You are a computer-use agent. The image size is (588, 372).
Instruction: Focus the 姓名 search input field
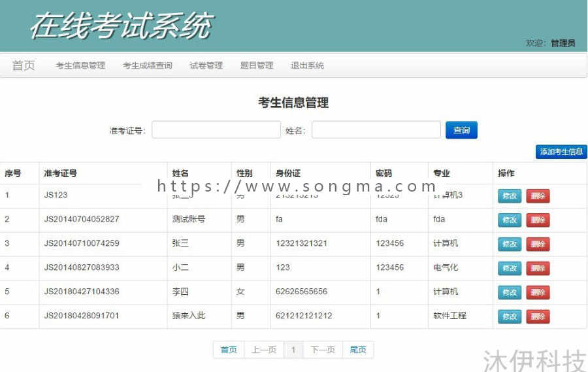click(376, 130)
